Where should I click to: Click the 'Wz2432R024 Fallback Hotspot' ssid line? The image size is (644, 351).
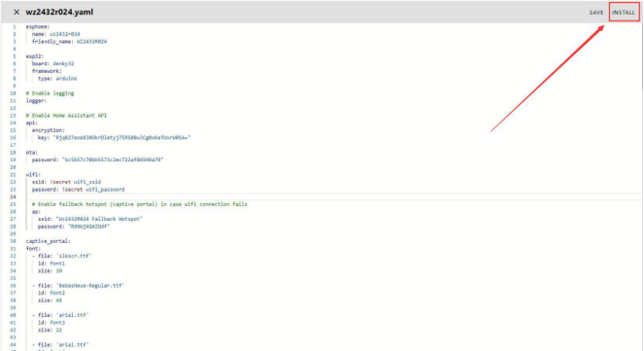pyautogui.click(x=90, y=219)
